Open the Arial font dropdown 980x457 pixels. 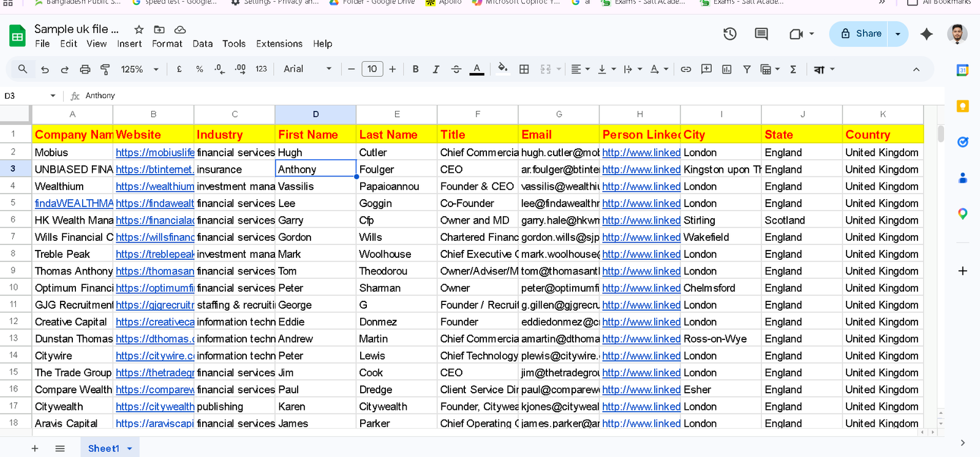(307, 69)
